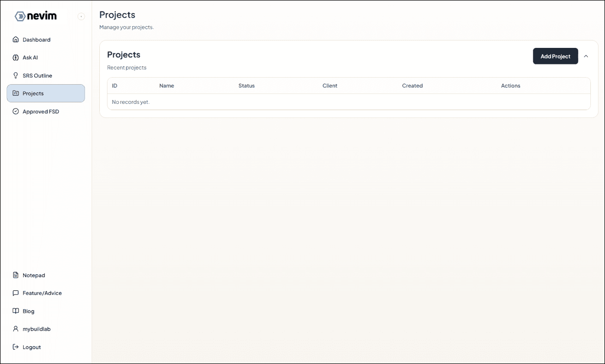The height and width of the screenshot is (364, 605).
Task: Click the Status column header
Action: pos(247,86)
